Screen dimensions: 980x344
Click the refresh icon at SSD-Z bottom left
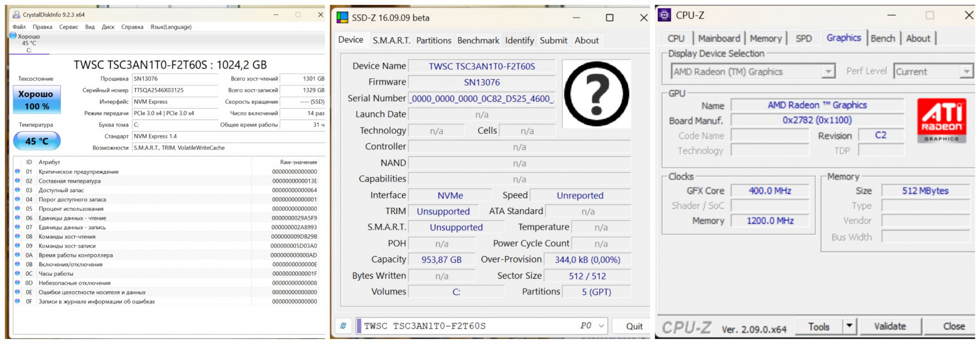[343, 326]
